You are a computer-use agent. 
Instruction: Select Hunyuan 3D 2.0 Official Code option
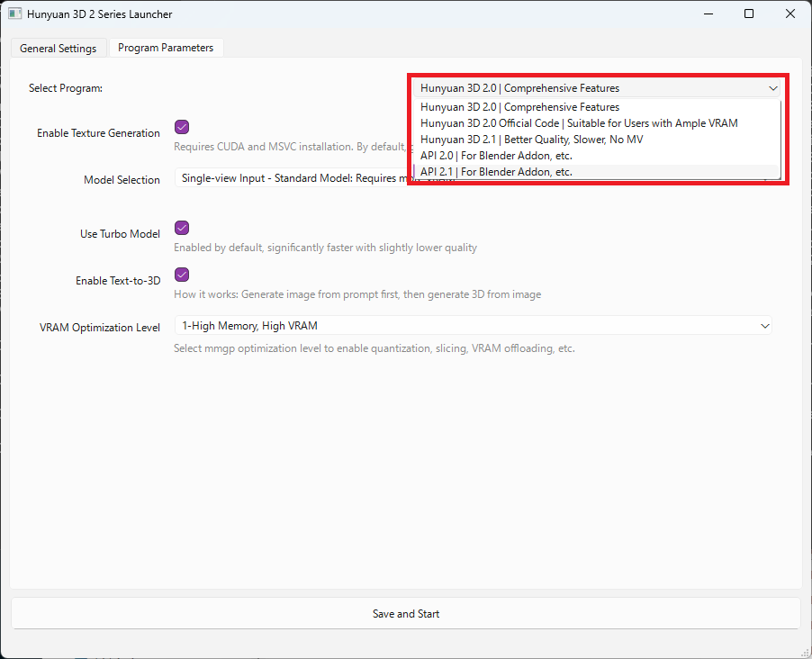[x=578, y=123]
